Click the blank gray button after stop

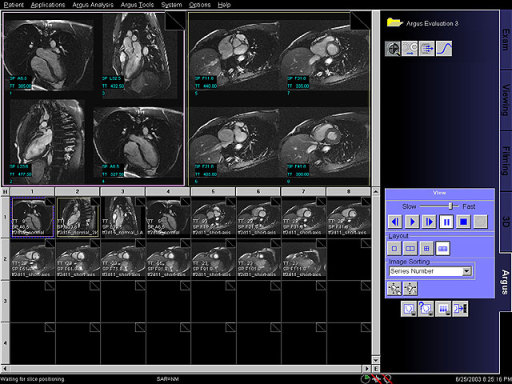click(480, 222)
